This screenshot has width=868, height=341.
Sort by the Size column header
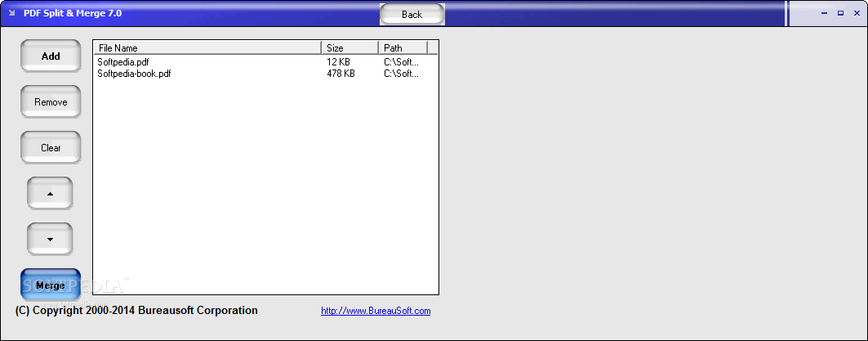[x=349, y=47]
